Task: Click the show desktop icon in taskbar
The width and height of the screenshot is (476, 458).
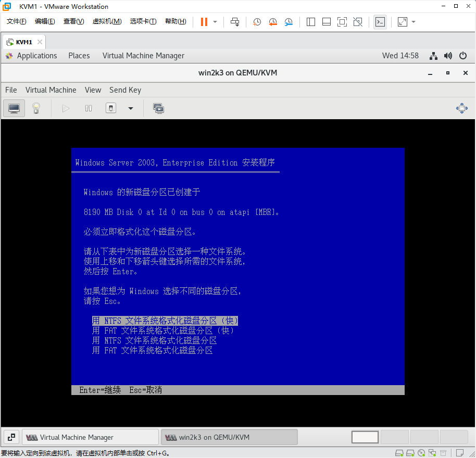Action: click(11, 437)
